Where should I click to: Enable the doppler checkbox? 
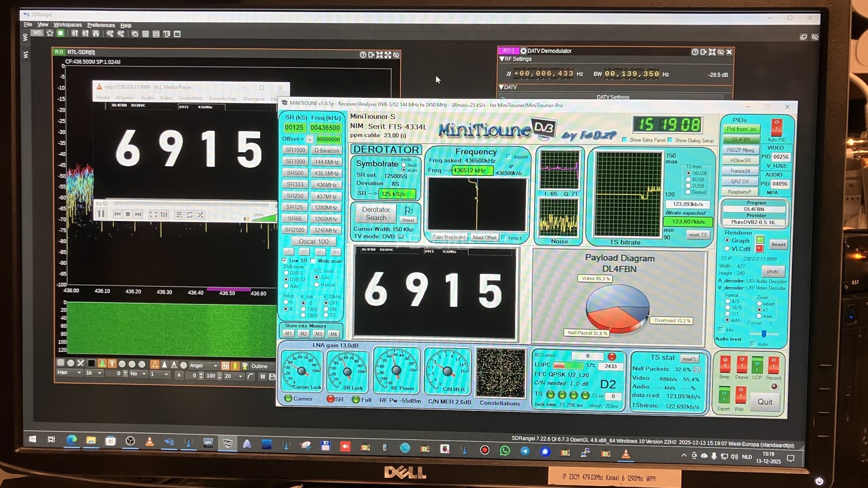click(508, 157)
